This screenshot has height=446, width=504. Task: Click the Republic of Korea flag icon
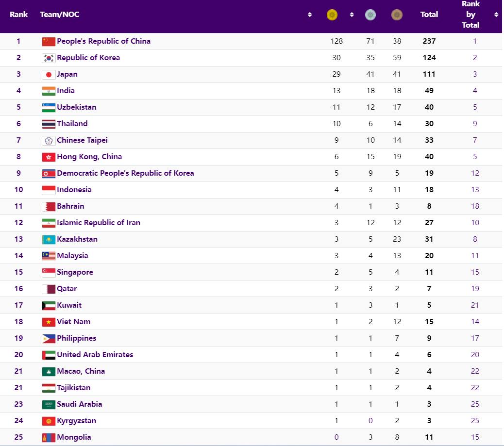pos(49,58)
